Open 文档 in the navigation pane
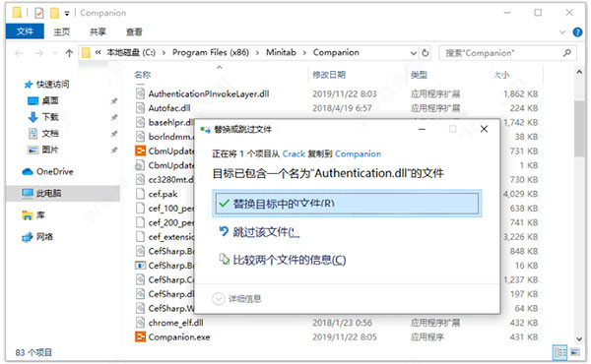This screenshot has height=364, width=591. (50, 134)
